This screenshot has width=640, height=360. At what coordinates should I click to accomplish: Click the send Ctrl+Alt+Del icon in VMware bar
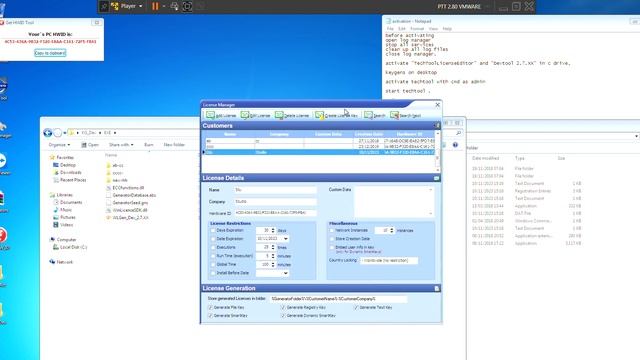[174, 6]
